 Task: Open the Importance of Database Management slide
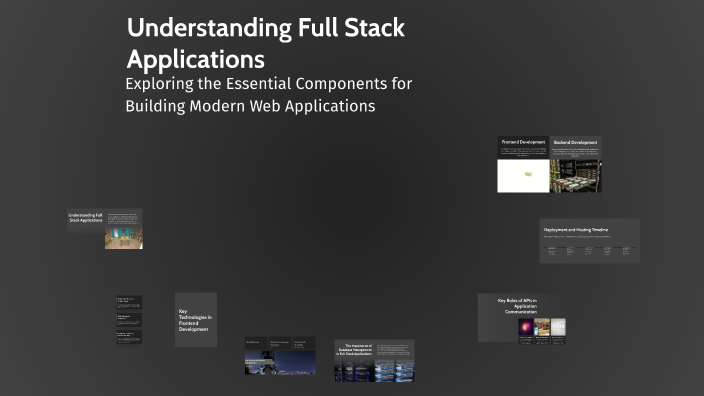(x=374, y=361)
